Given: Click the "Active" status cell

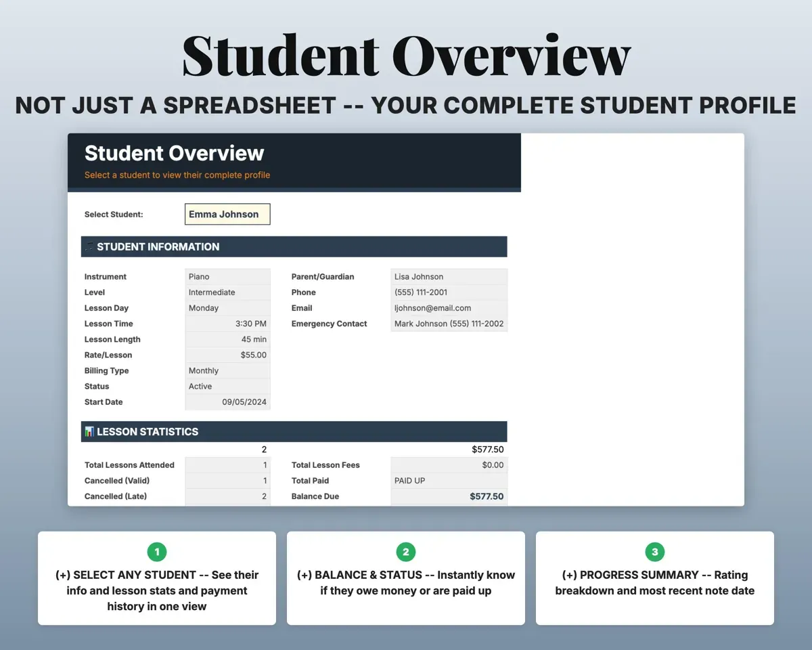Looking at the screenshot, I should click(227, 386).
